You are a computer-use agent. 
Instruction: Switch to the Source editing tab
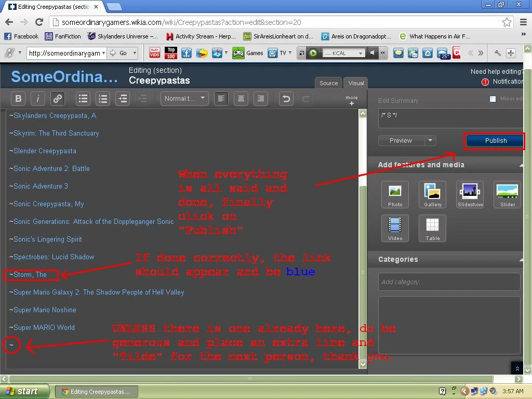328,83
